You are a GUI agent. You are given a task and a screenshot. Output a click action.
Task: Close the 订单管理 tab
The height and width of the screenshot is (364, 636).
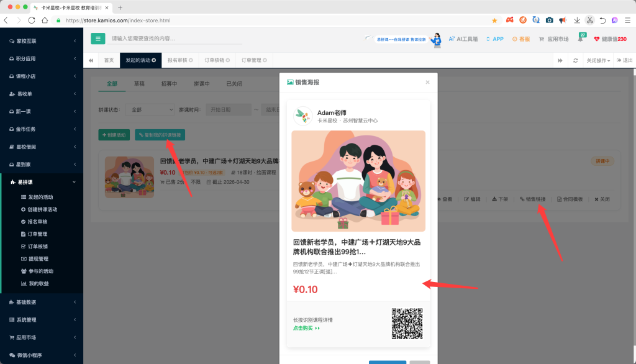pos(265,60)
